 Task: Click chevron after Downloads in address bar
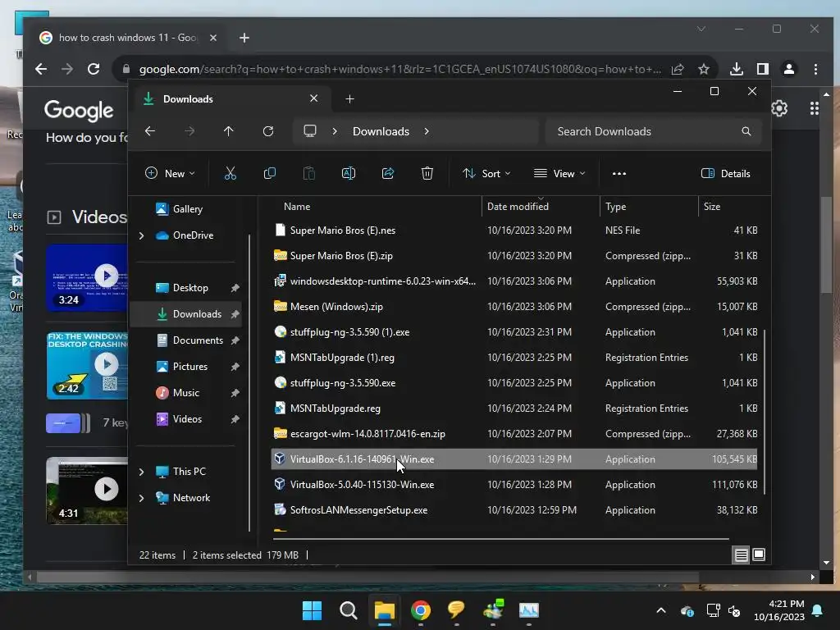[427, 131]
